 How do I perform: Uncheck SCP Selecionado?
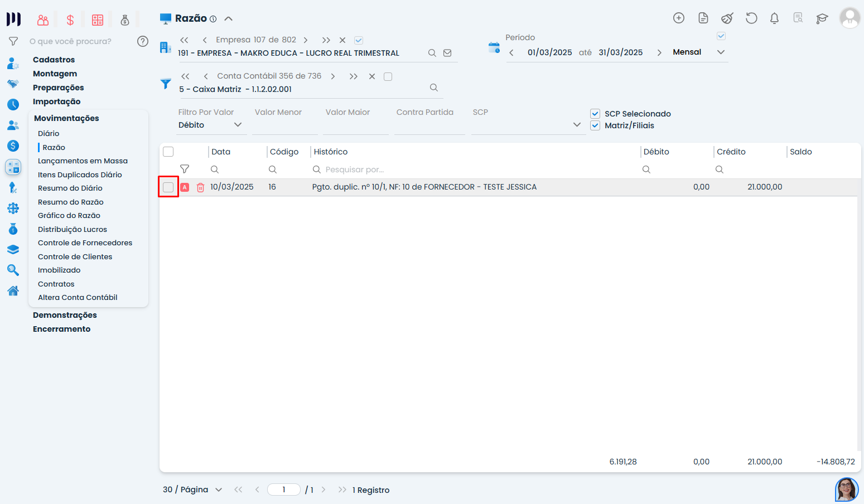[595, 114]
